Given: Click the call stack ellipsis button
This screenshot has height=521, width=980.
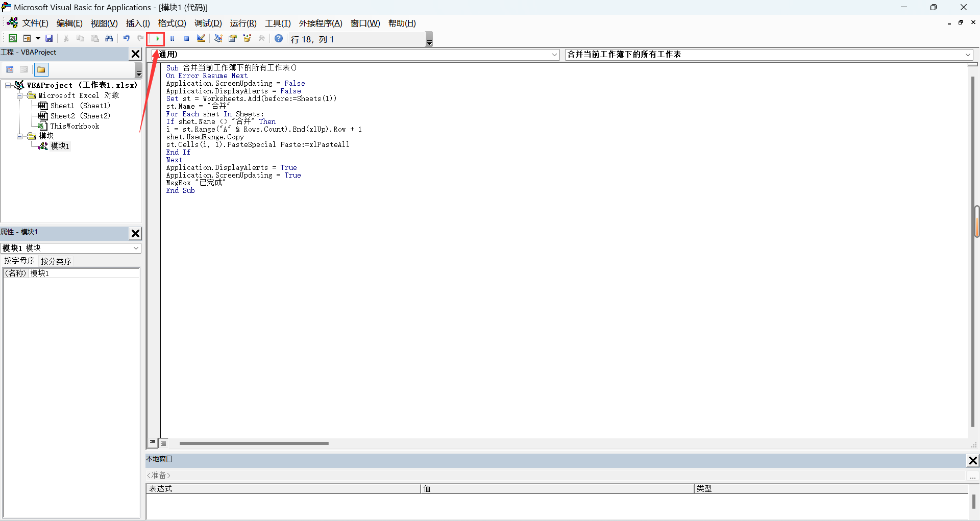Looking at the screenshot, I should click(x=973, y=476).
